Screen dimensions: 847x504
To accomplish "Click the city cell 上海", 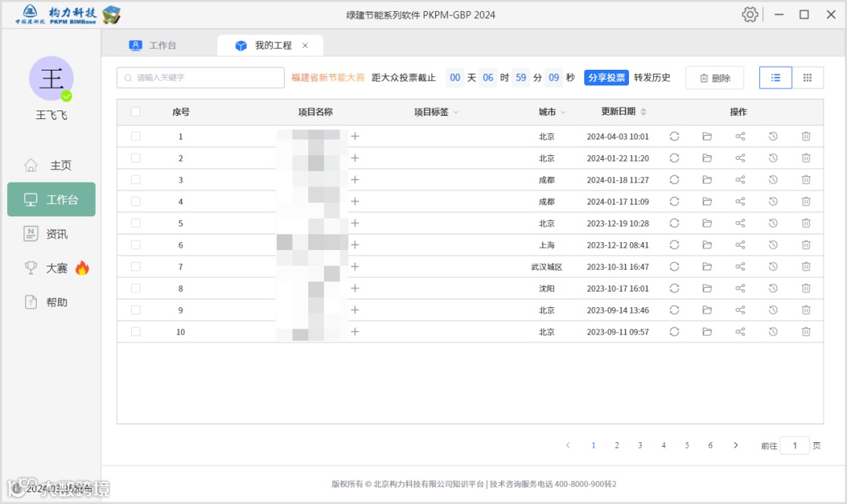I will point(547,245).
